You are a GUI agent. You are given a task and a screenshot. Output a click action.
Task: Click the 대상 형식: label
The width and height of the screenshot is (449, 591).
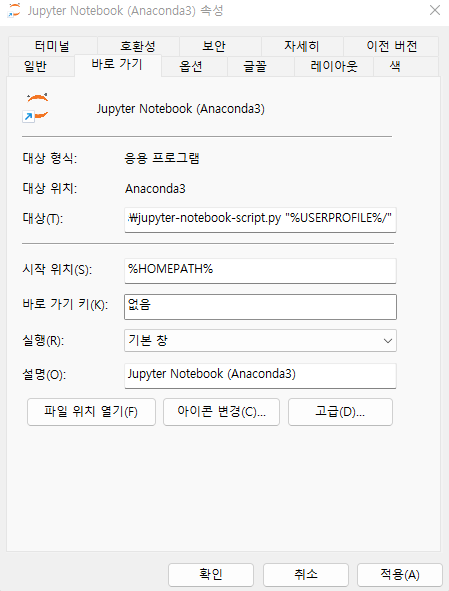click(x=50, y=158)
